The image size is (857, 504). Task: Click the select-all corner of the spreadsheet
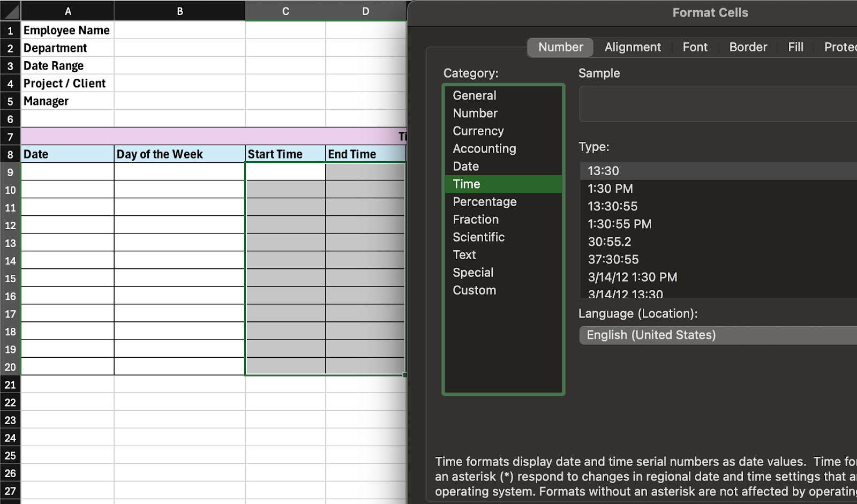tap(10, 10)
